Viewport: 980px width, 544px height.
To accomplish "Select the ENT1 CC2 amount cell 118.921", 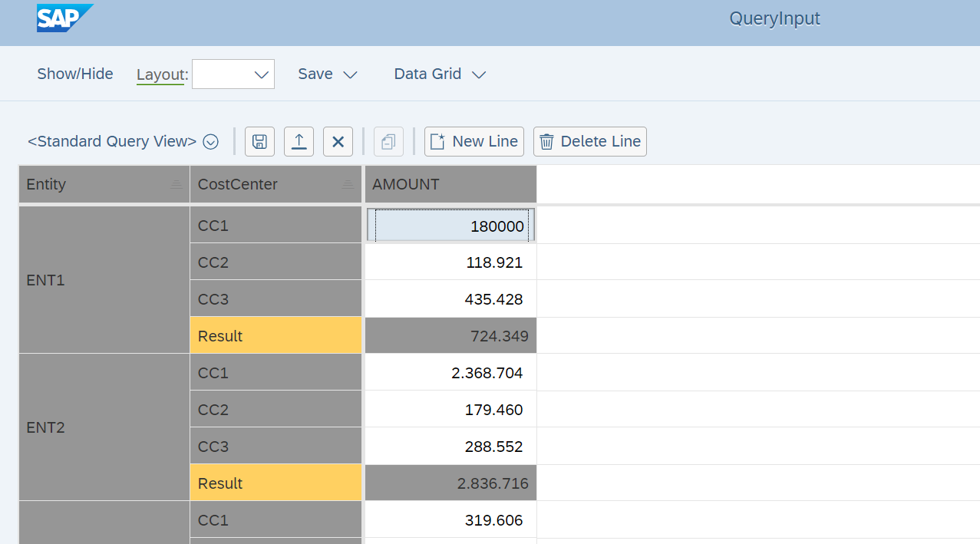I will pos(450,262).
